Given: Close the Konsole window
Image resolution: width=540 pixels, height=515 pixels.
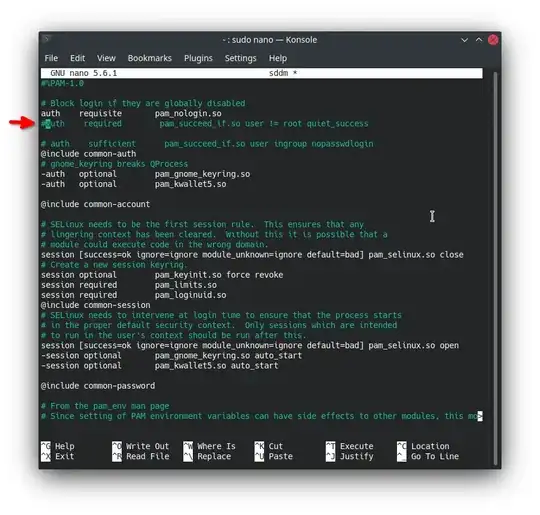Looking at the screenshot, I should (x=493, y=40).
